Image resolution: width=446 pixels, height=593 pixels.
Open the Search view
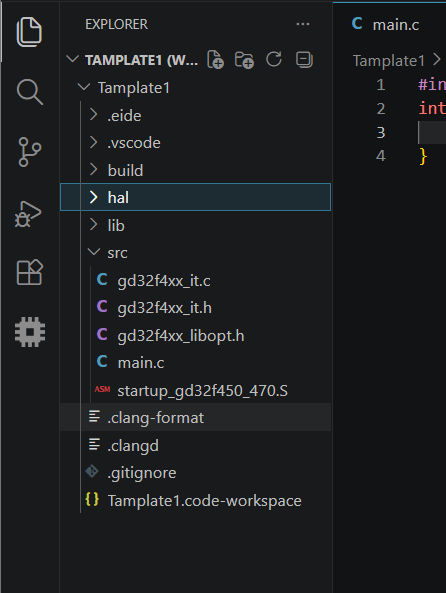(30, 92)
